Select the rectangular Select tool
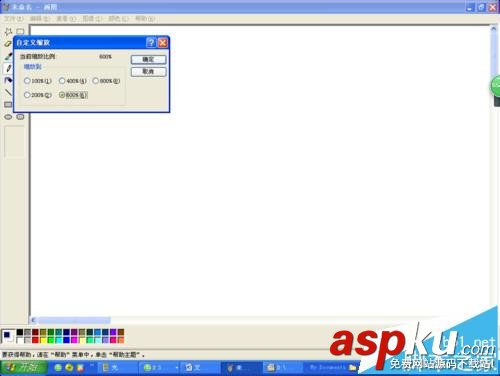The height and width of the screenshot is (376, 500). (20, 32)
